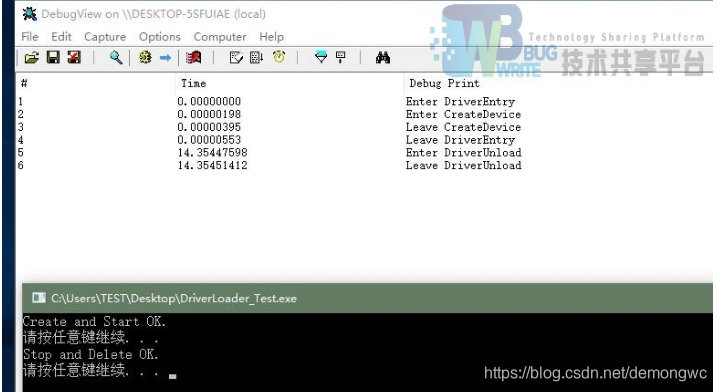Open the File menu
717x392 pixels.
(30, 37)
